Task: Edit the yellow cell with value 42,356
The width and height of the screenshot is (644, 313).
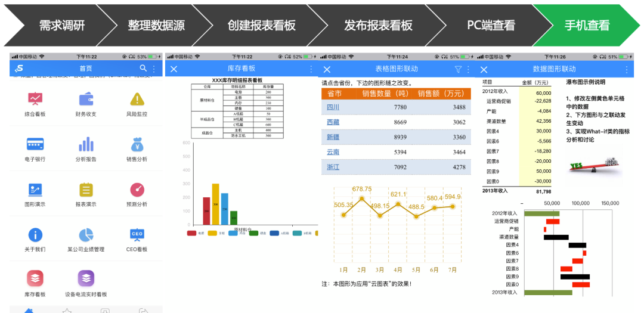Action: (535, 121)
